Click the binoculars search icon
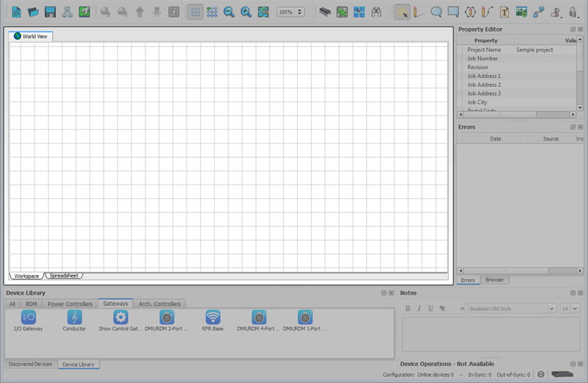Image resolution: width=588 pixels, height=383 pixels. click(x=376, y=12)
